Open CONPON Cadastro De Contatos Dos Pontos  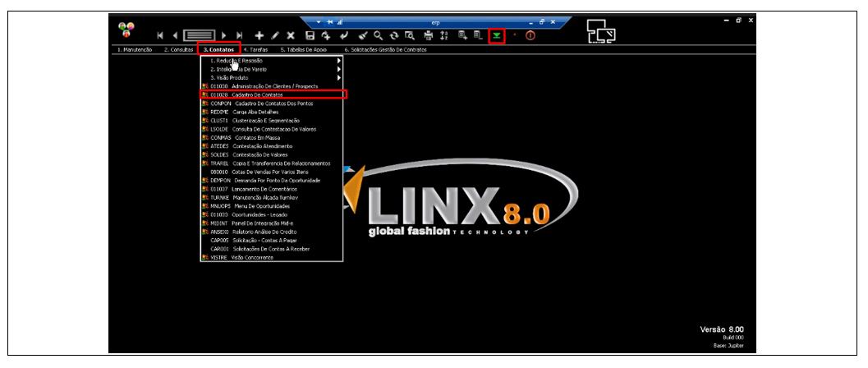pyautogui.click(x=271, y=103)
